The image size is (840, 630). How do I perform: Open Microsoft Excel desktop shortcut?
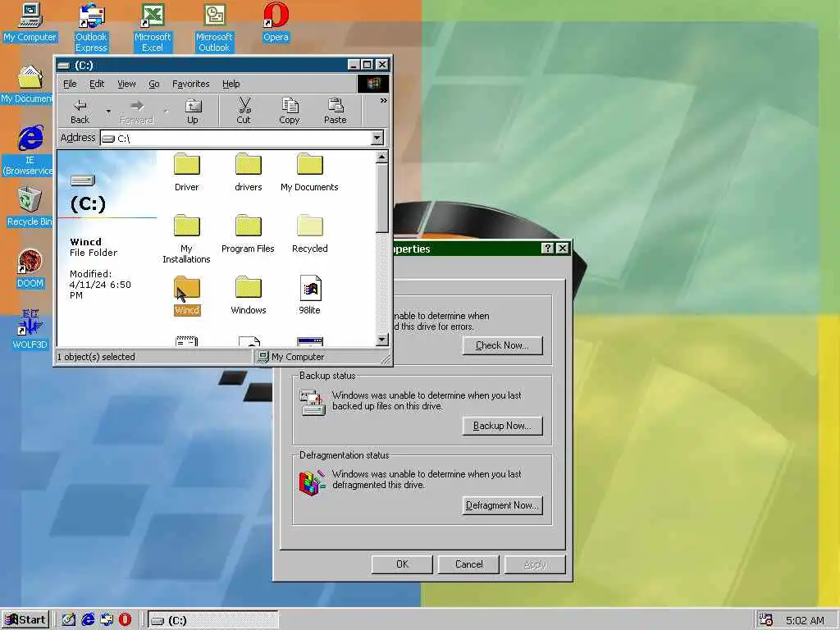[x=152, y=28]
